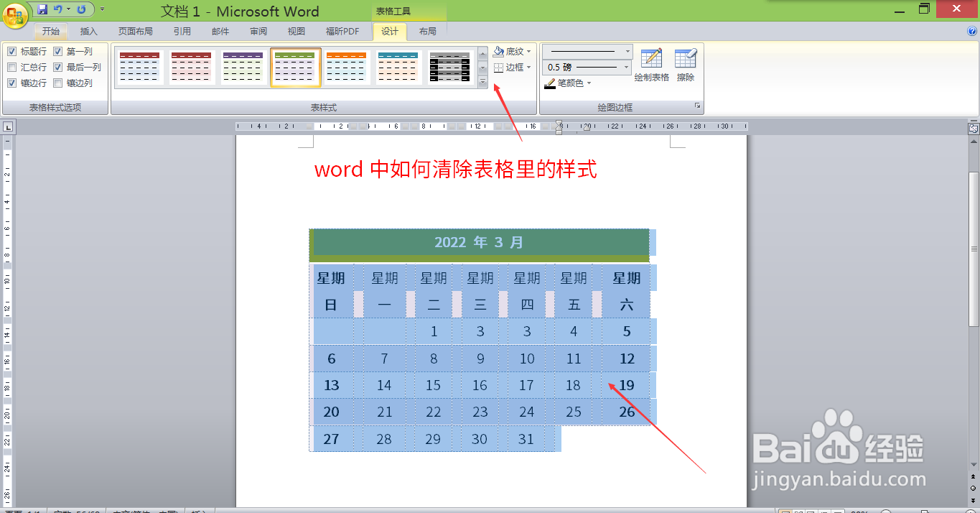This screenshot has height=513, width=980.
Task: Click the calendar cell with 15
Action: [x=433, y=386]
